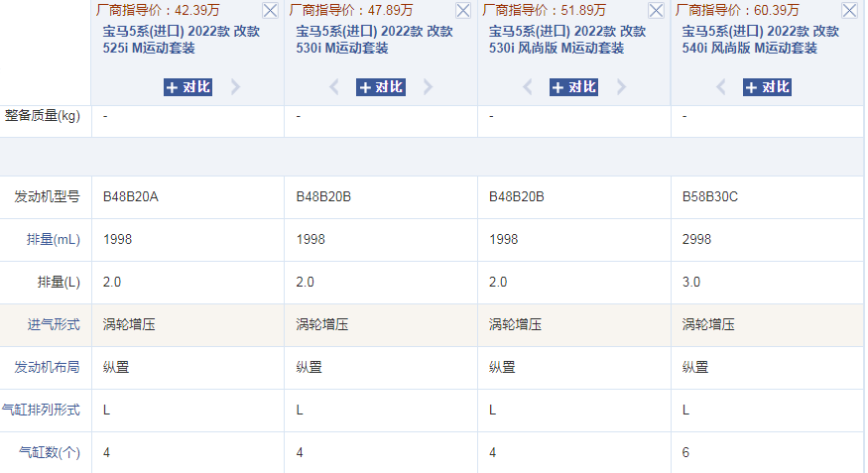Click +对比 under the 525i model
Screen dimensions: 868x473
tap(187, 87)
